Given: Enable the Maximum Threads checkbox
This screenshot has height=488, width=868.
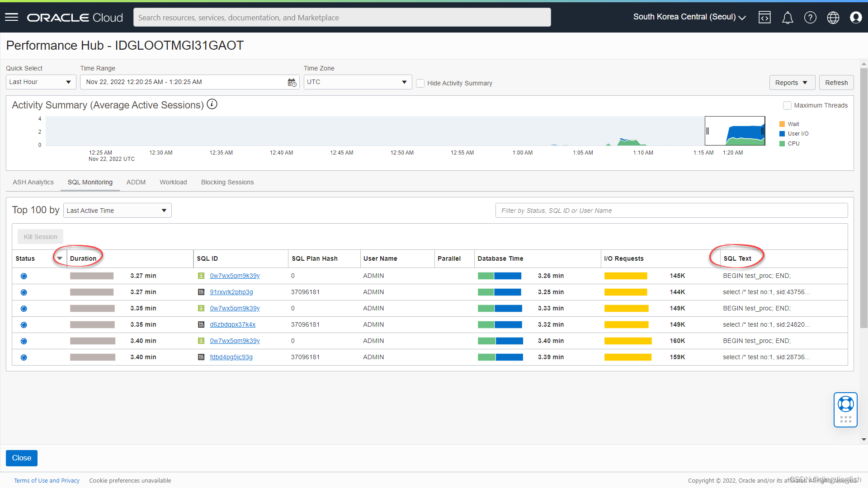Looking at the screenshot, I should [x=787, y=105].
